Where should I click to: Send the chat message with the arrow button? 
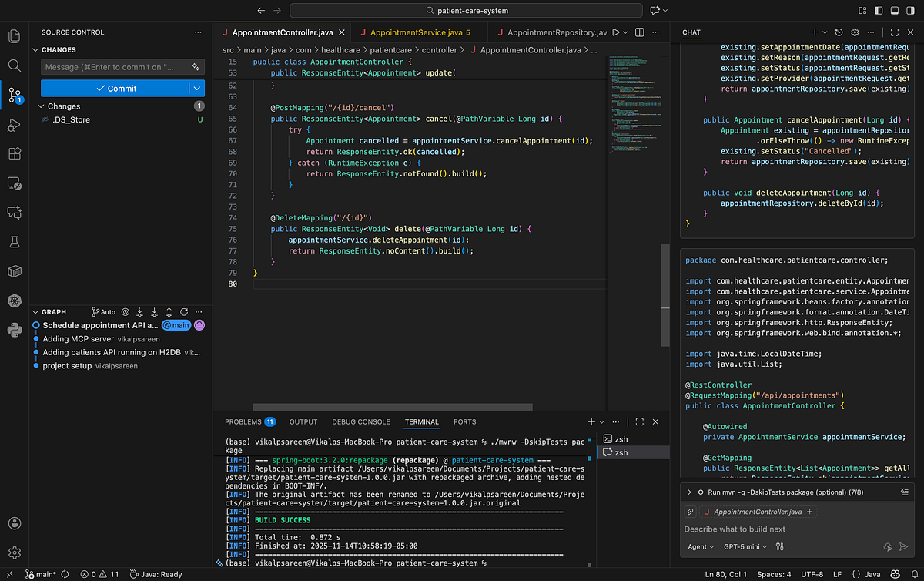[x=903, y=546]
